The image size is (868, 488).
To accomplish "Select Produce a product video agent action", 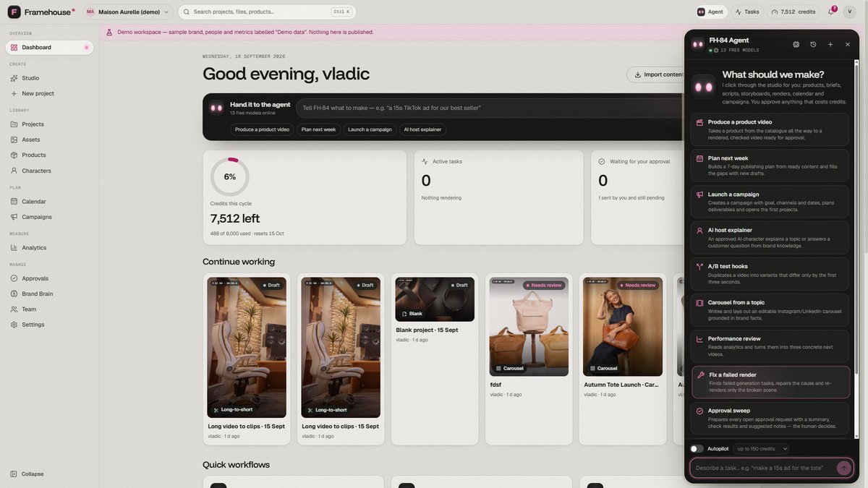I will (x=770, y=129).
